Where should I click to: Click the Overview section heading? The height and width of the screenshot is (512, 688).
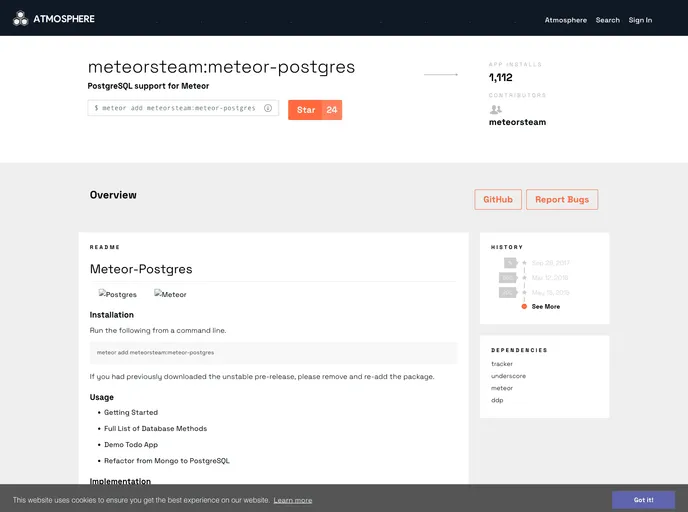113,195
